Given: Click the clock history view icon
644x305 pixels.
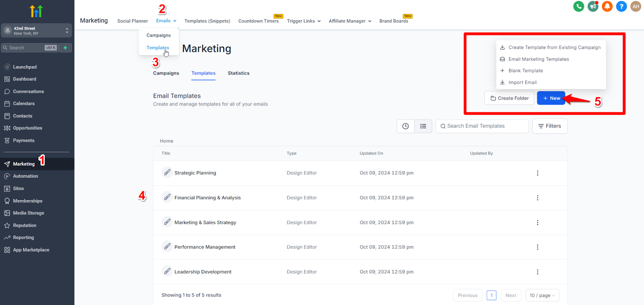Looking at the screenshot, I should (405, 126).
